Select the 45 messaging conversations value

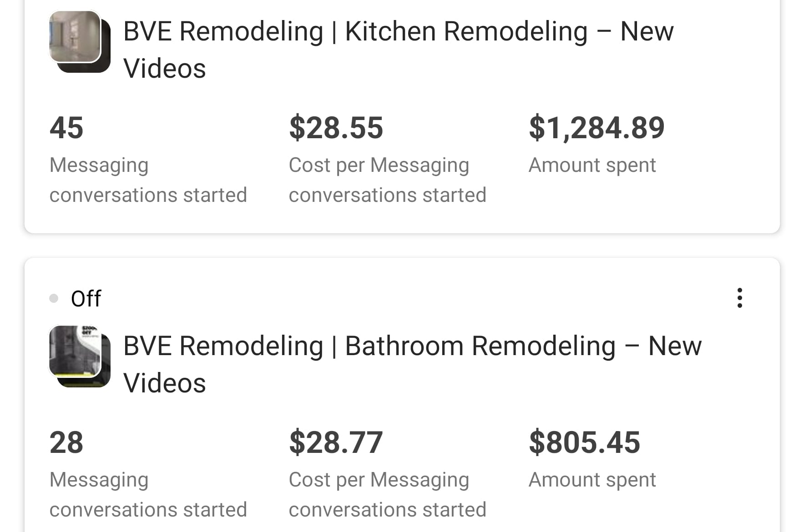(66, 128)
